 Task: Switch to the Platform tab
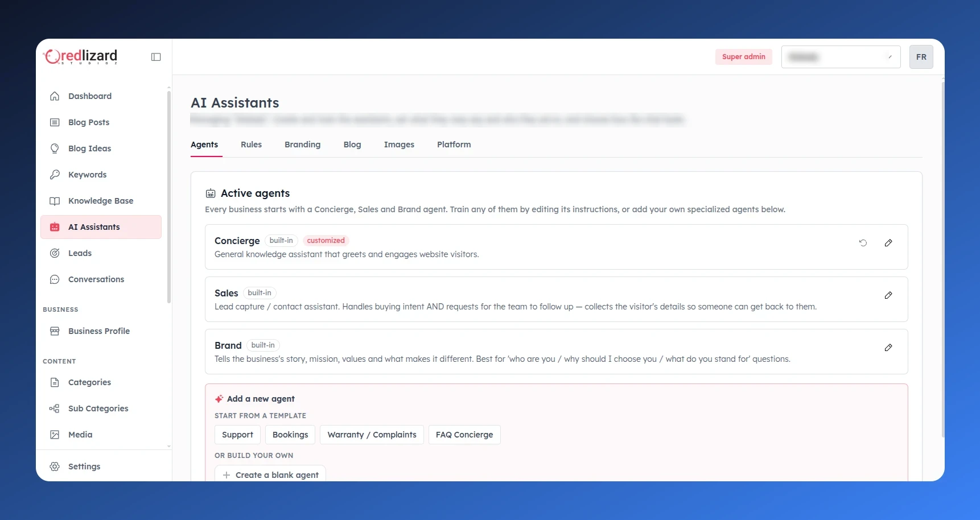coord(454,145)
